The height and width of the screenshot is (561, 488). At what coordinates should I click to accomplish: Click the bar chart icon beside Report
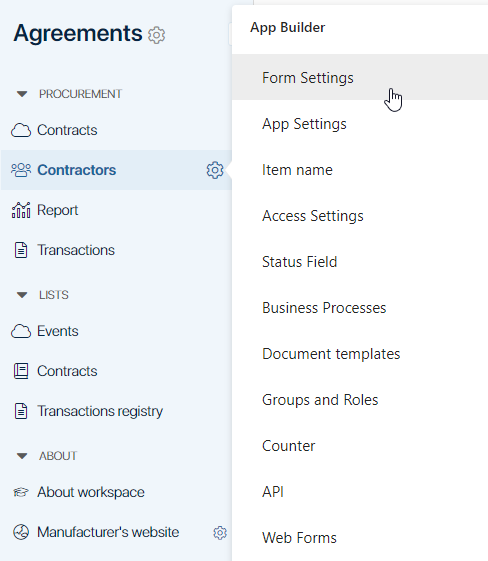point(21,210)
